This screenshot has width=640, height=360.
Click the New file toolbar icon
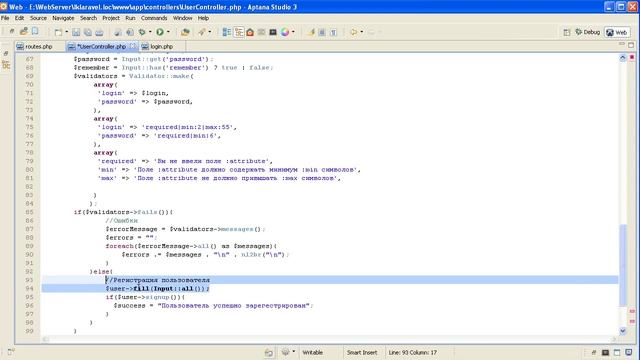click(x=58, y=32)
